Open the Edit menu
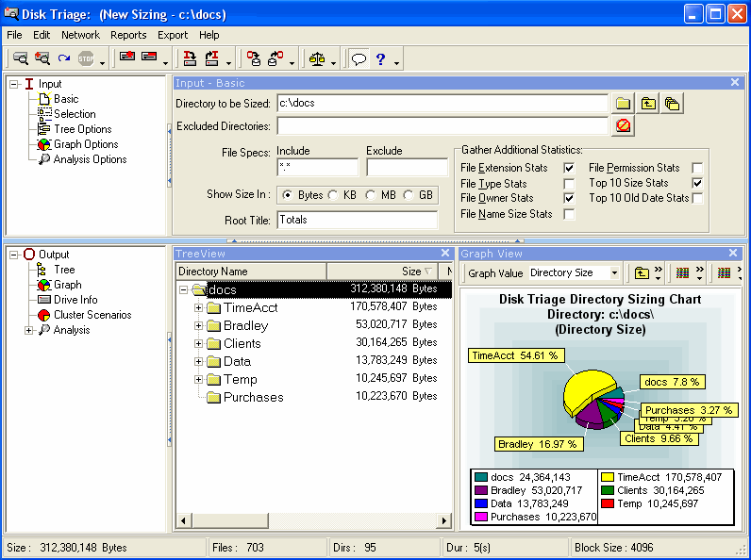Screen dimensions: 751x560 pos(42,35)
